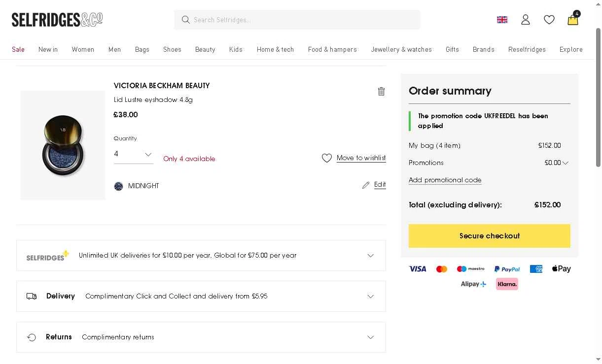Click the Mastercard payment icon
The height and width of the screenshot is (364, 602).
click(442, 269)
